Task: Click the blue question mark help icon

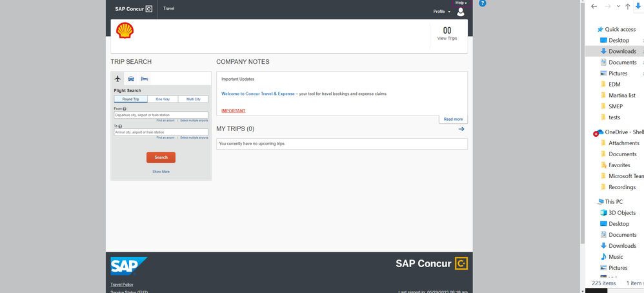Action: (x=483, y=3)
